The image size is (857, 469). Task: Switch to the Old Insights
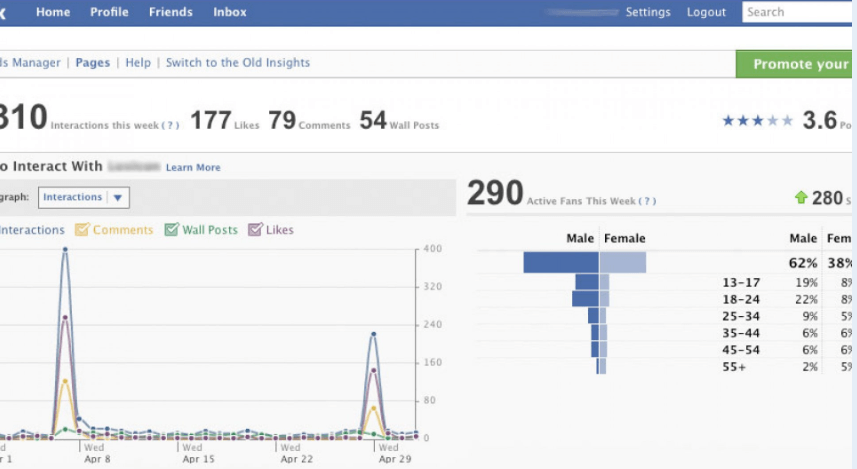[238, 62]
